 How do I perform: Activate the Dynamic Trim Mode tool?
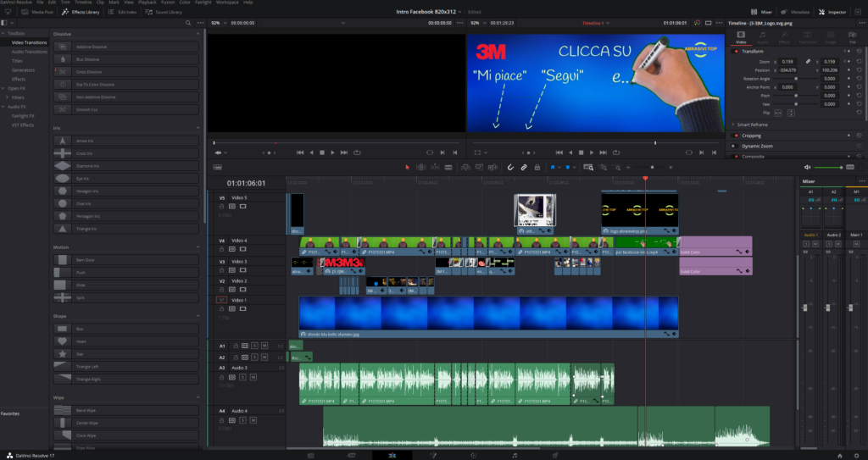[435, 167]
